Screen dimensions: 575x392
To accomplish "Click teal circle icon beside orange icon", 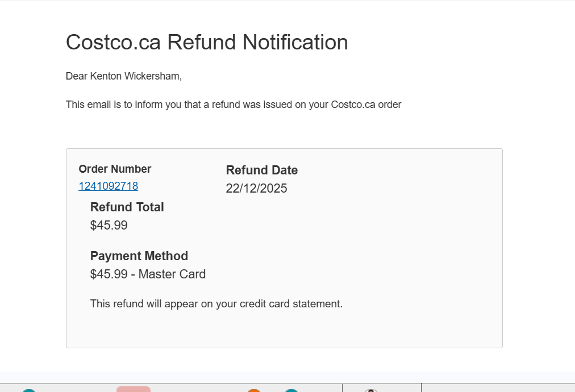I will pos(291,390).
